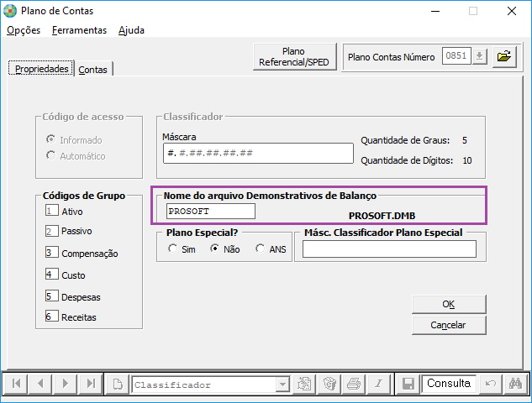532x403 pixels.
Task: Click the Compensação group code box
Action: (x=51, y=252)
